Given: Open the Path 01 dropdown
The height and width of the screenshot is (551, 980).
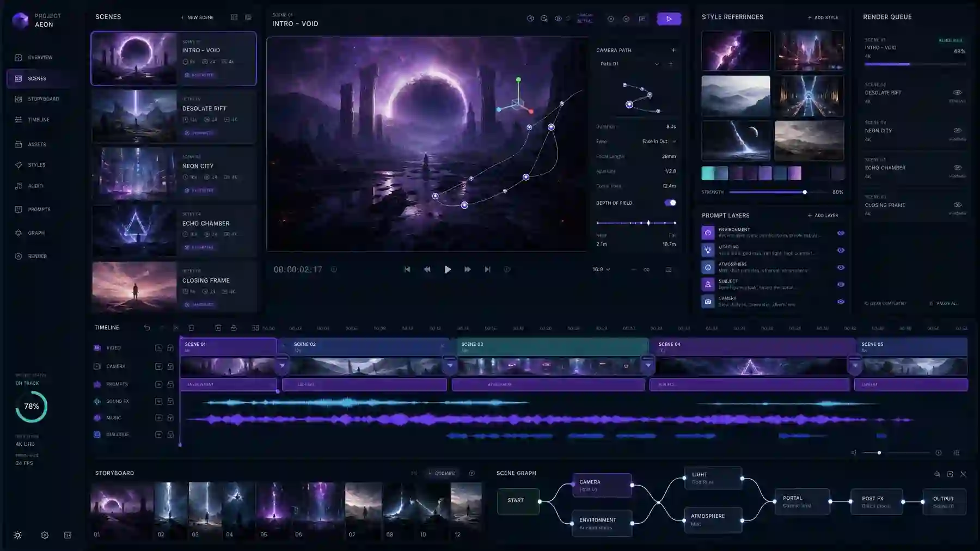Looking at the screenshot, I should 629,64.
